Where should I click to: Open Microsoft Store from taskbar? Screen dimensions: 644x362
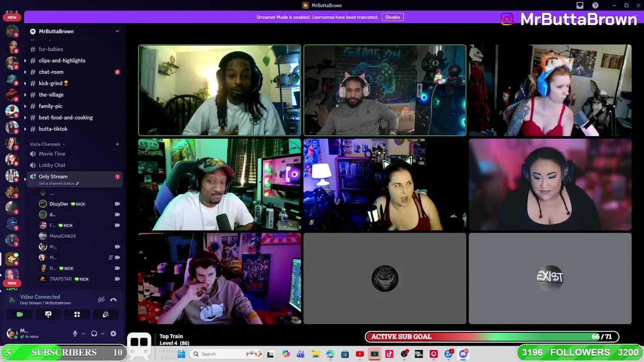(x=345, y=354)
